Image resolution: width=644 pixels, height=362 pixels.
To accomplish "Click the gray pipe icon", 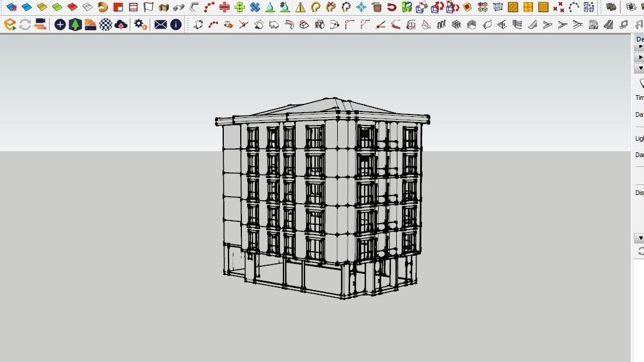I will coord(179,7).
